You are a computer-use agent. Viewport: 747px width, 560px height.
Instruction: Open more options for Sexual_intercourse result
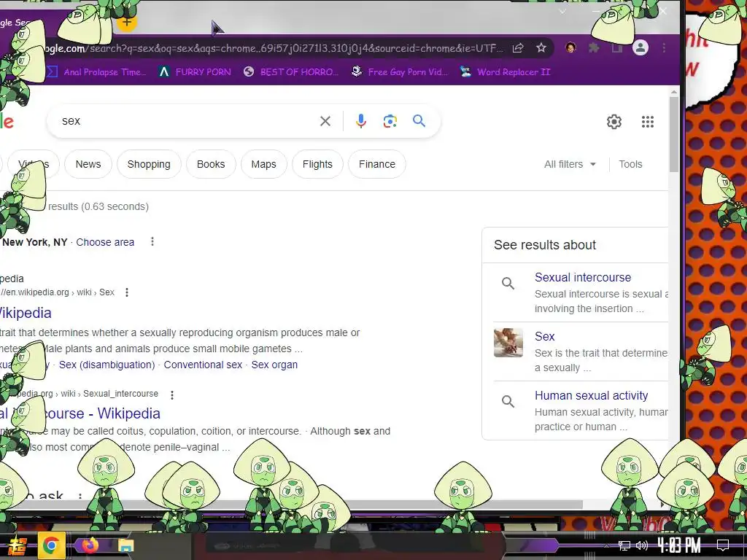[172, 394]
